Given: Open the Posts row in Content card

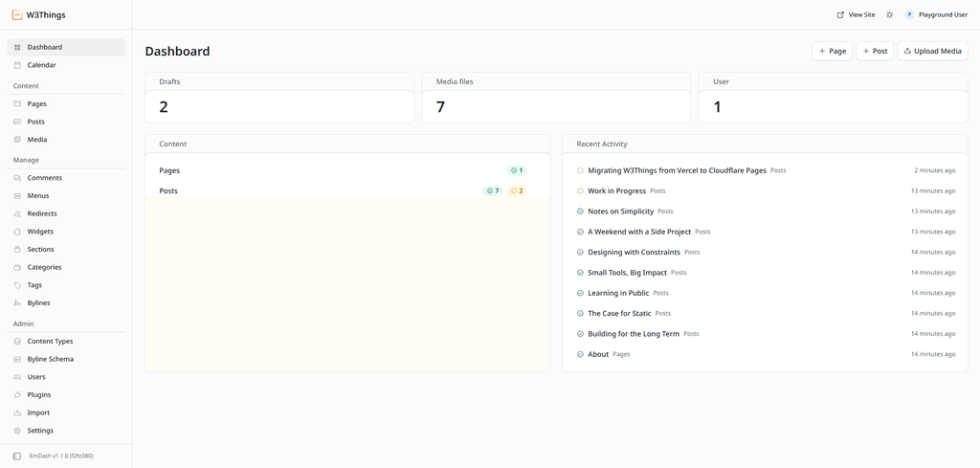Looking at the screenshot, I should 347,190.
